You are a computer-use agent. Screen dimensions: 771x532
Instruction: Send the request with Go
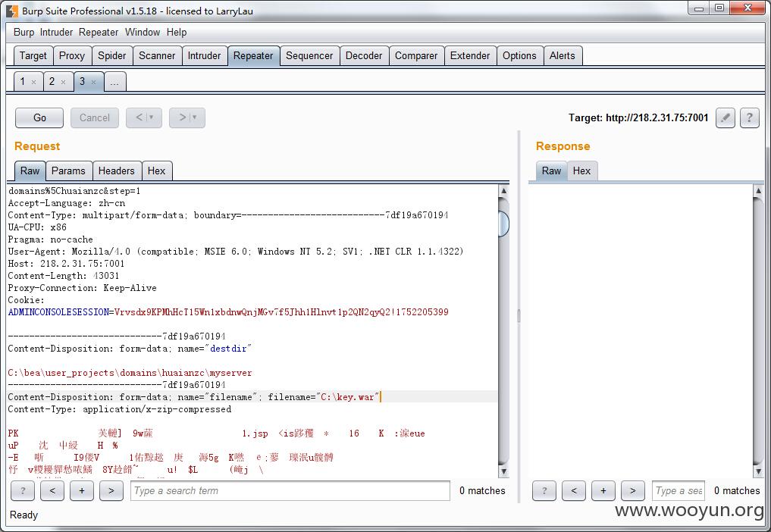(39, 117)
